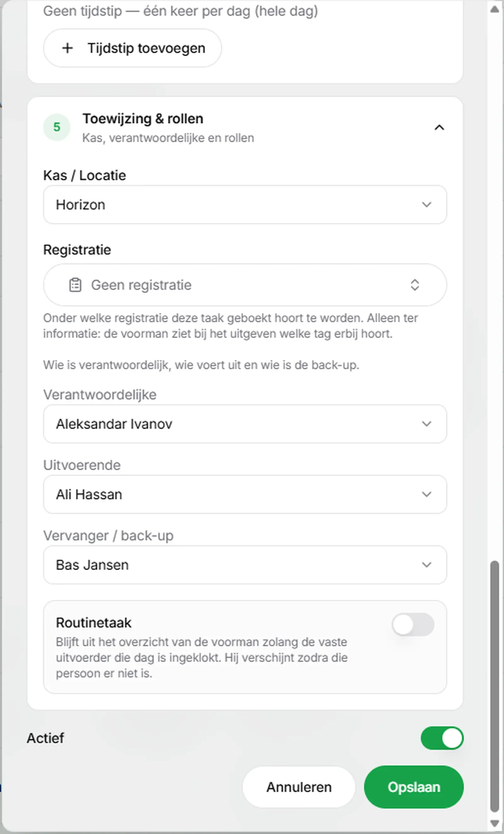Click the Routinetaak card heading

94,623
